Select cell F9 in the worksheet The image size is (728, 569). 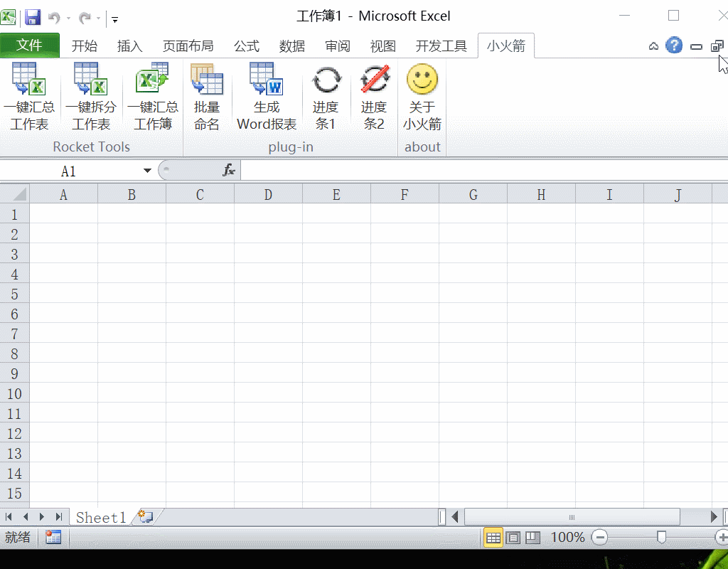click(405, 373)
